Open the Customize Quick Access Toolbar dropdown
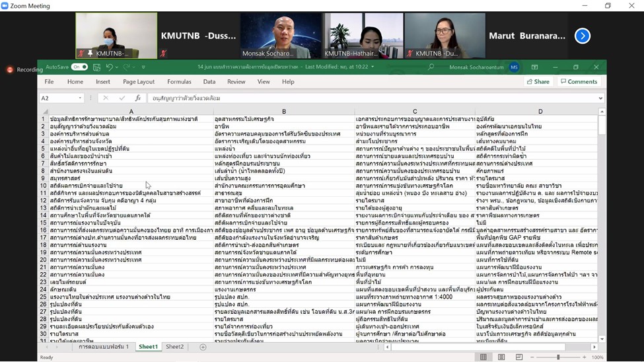The width and height of the screenshot is (644, 362). 143,67
